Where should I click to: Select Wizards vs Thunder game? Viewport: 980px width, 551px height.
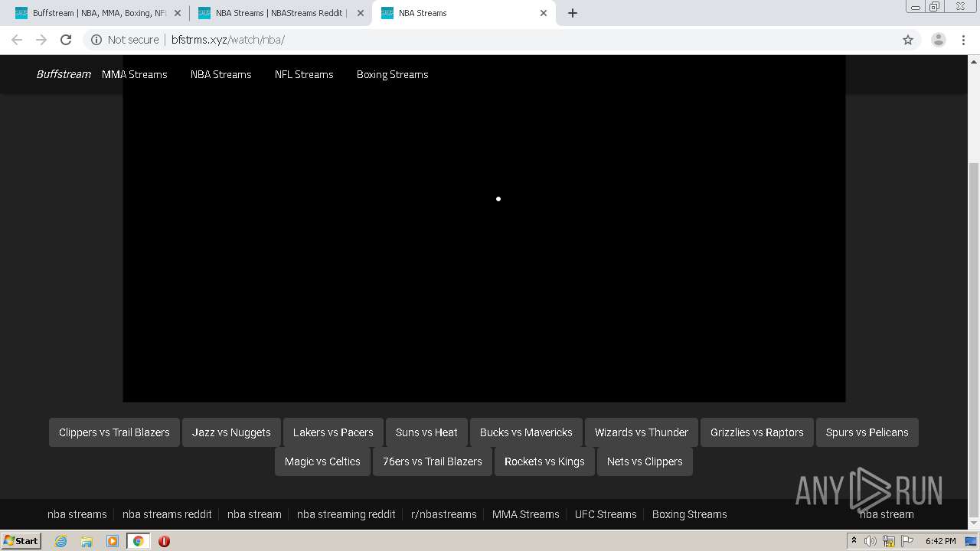pos(642,432)
